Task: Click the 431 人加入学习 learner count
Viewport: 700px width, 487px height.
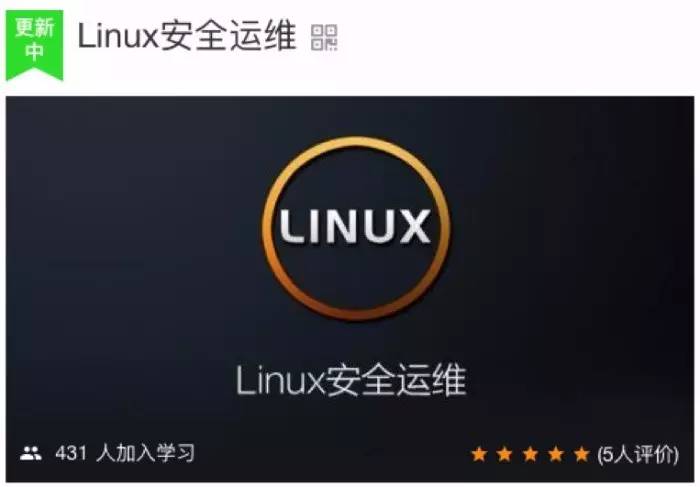Action: tap(125, 454)
